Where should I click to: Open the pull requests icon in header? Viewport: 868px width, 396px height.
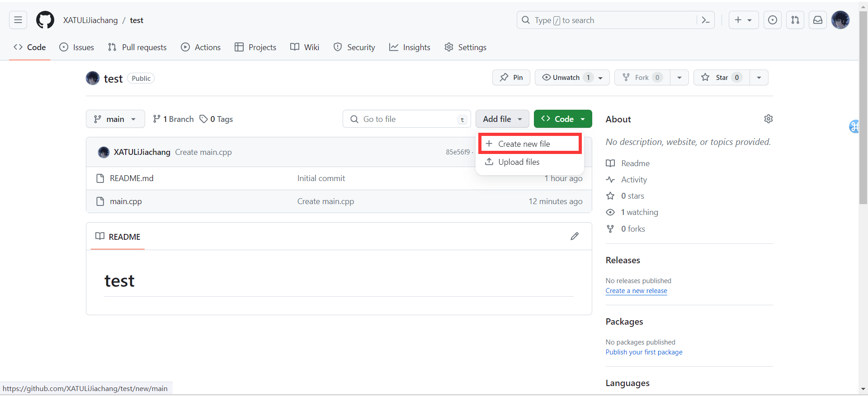click(x=795, y=20)
